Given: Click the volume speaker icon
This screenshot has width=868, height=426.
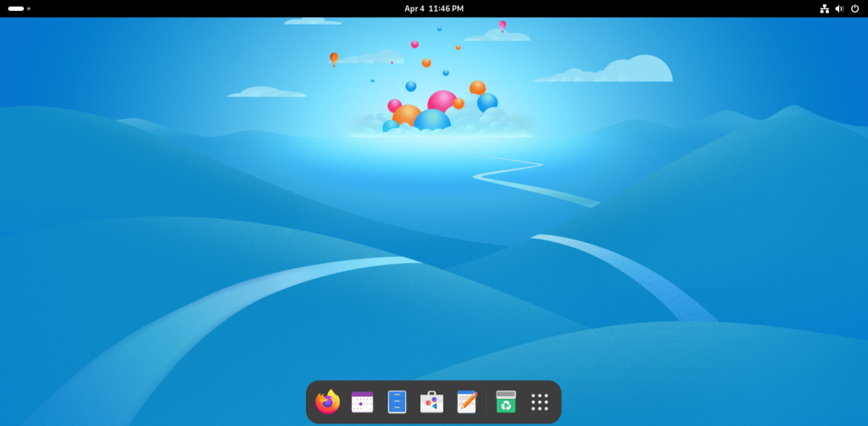Looking at the screenshot, I should click(839, 8).
